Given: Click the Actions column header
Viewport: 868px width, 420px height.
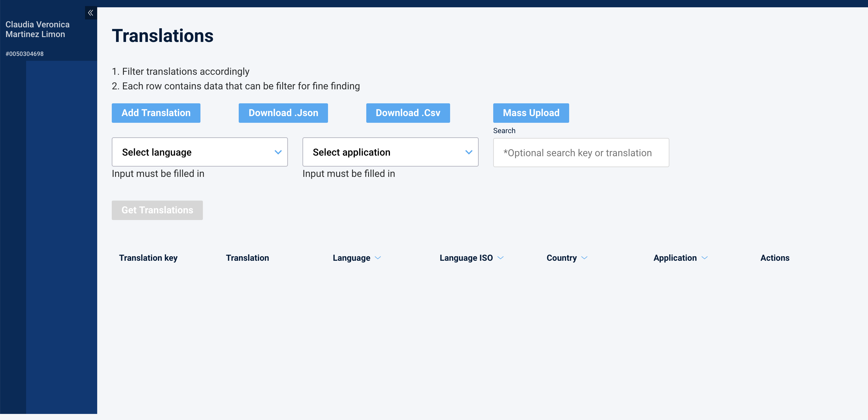Looking at the screenshot, I should coord(775,258).
